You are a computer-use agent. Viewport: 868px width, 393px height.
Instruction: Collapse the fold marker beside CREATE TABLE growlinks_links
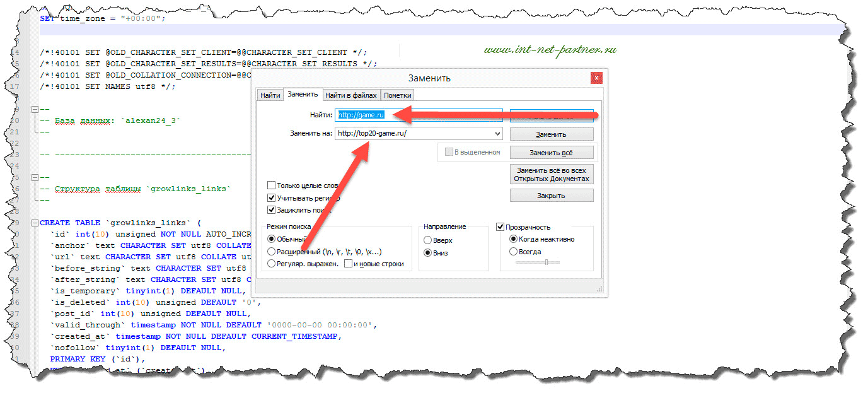pos(33,223)
